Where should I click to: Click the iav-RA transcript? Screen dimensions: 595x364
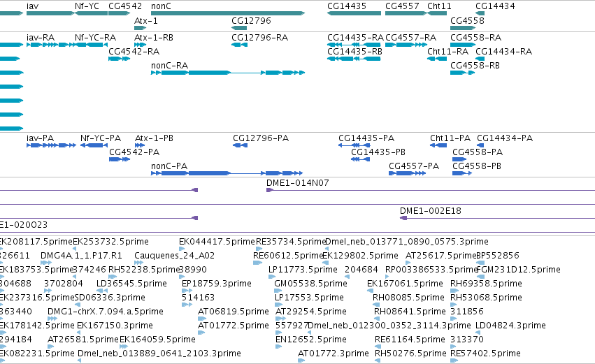pyautogui.click(x=50, y=45)
